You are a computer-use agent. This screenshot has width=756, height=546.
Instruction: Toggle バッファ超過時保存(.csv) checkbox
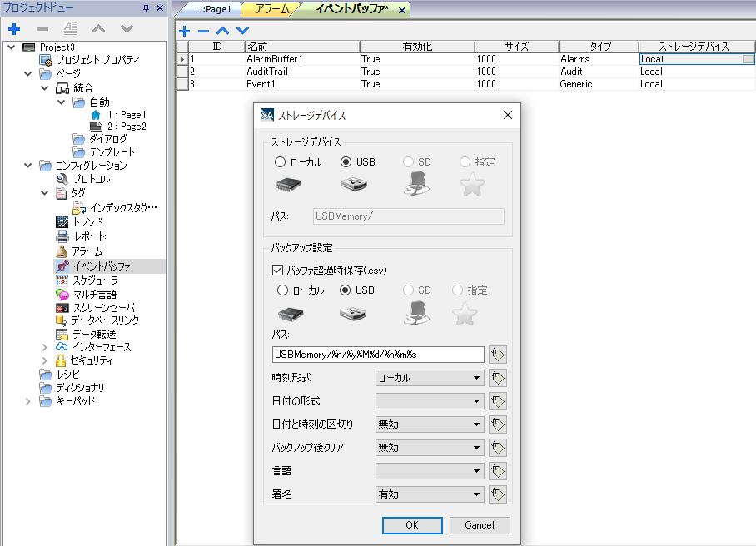[x=278, y=270]
